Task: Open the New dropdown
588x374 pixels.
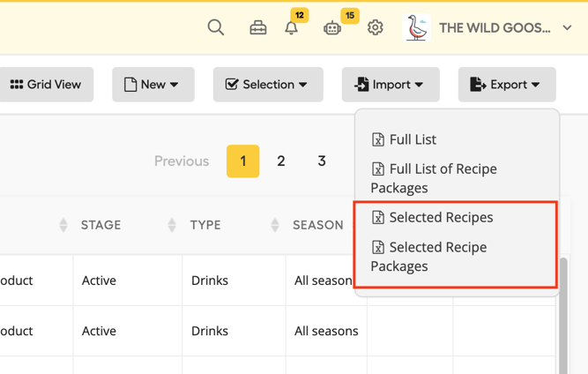Action: click(153, 85)
